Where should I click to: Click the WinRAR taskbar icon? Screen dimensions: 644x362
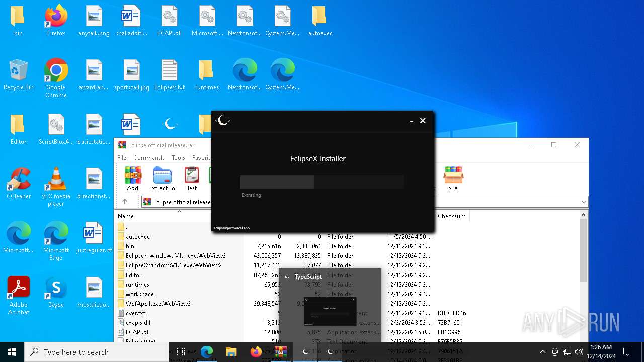280,352
